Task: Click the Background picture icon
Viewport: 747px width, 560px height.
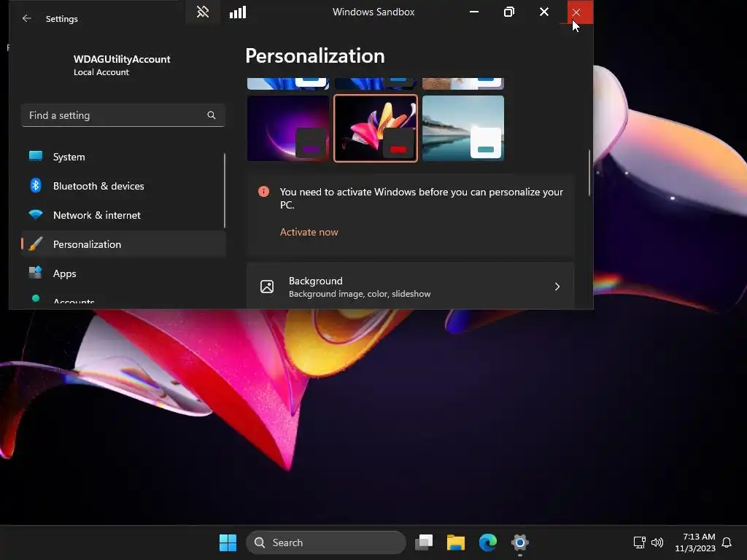Action: tap(267, 287)
